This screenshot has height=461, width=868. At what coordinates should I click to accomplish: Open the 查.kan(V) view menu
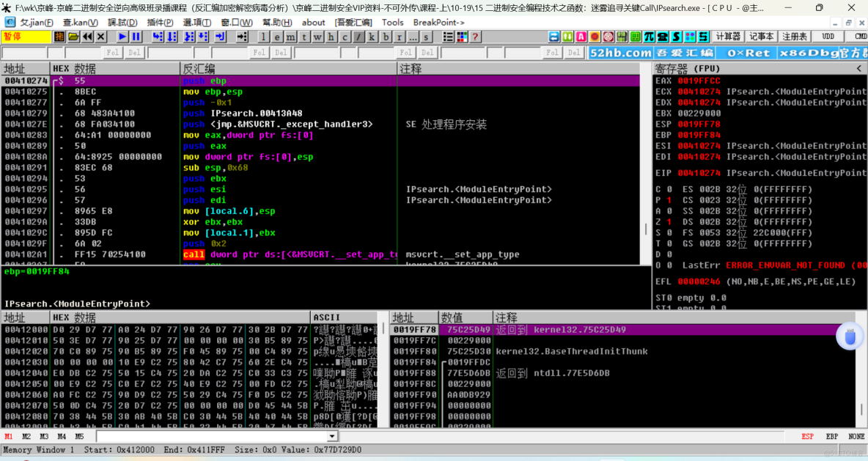(x=80, y=23)
